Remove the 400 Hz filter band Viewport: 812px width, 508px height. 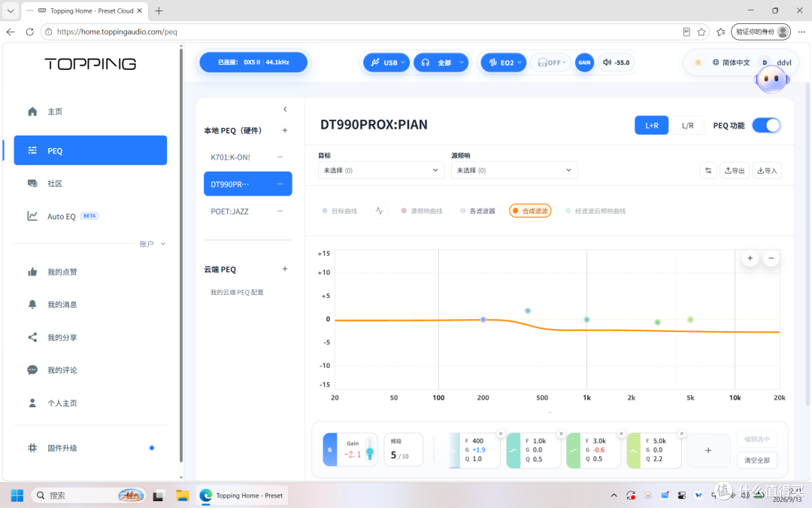pyautogui.click(x=501, y=433)
